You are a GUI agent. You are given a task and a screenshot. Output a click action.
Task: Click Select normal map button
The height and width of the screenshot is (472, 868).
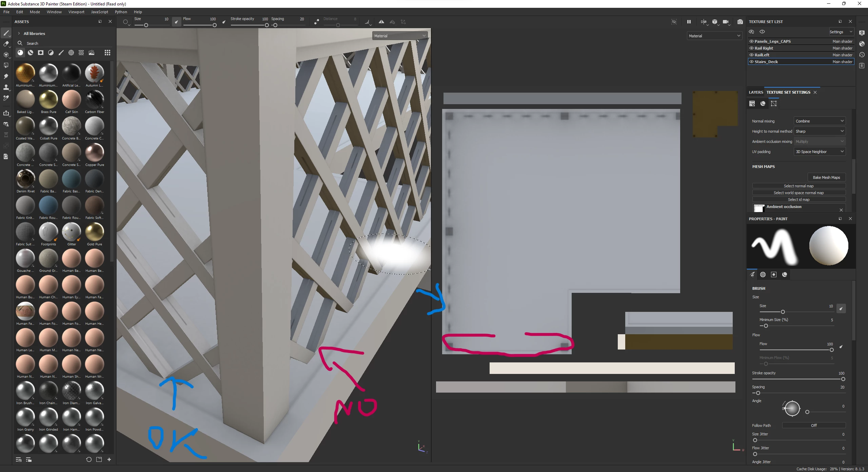coord(798,186)
